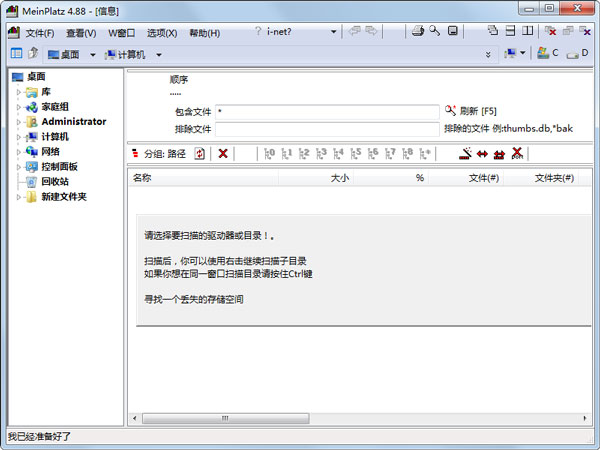Click the tile windows vertically icon
This screenshot has height=450, width=600.
pyautogui.click(x=528, y=31)
